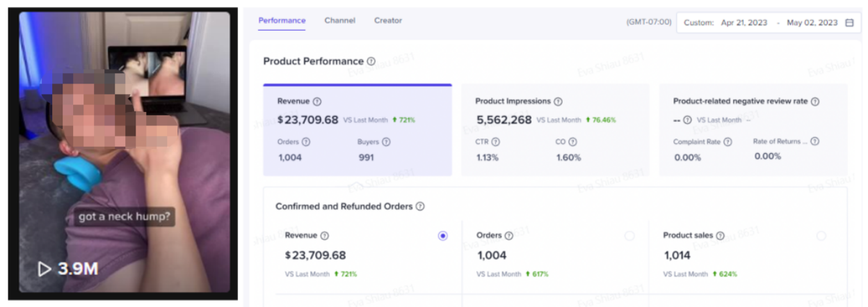Open the Performance tab
The width and height of the screenshot is (868, 307).
click(282, 21)
